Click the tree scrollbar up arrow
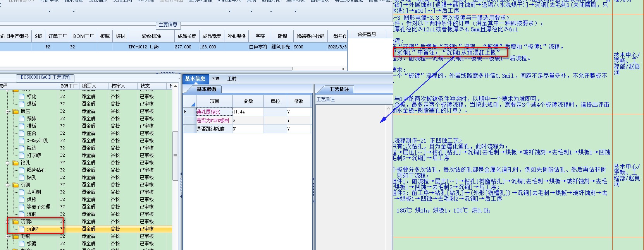 (175, 86)
